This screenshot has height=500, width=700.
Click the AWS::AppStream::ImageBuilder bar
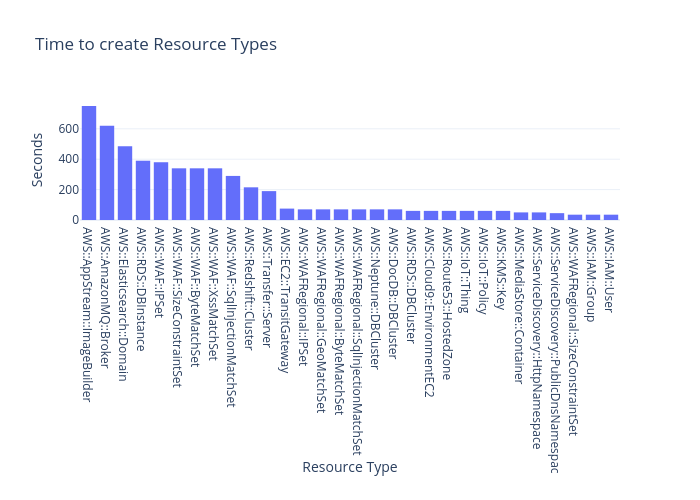click(x=89, y=163)
